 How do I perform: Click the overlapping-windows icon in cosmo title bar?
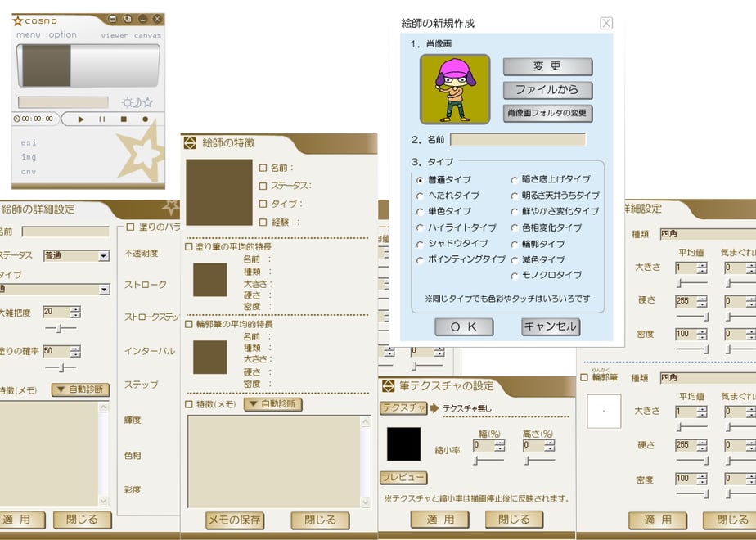pyautogui.click(x=128, y=19)
